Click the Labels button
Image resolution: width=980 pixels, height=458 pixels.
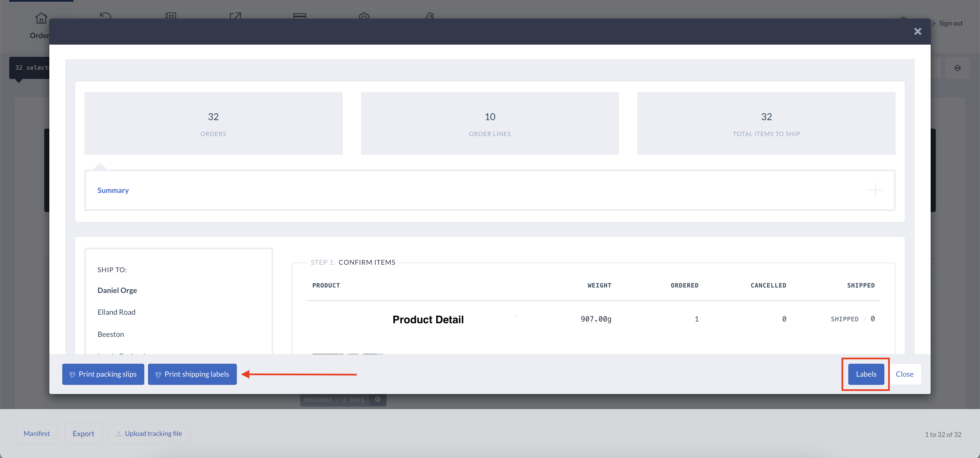[x=866, y=374]
